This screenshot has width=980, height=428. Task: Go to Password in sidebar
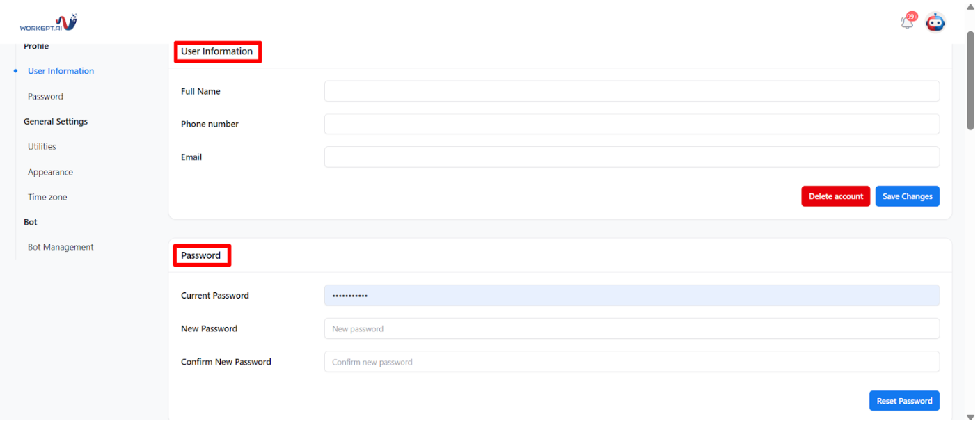pos(45,97)
